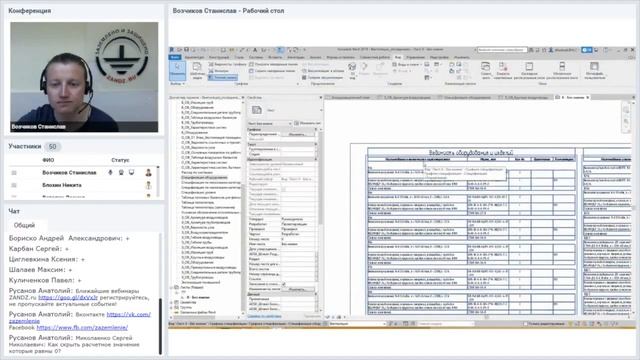This screenshot has width=640, height=360.
Task: Collapse the Листы node in project browser
Action: click(172, 287)
